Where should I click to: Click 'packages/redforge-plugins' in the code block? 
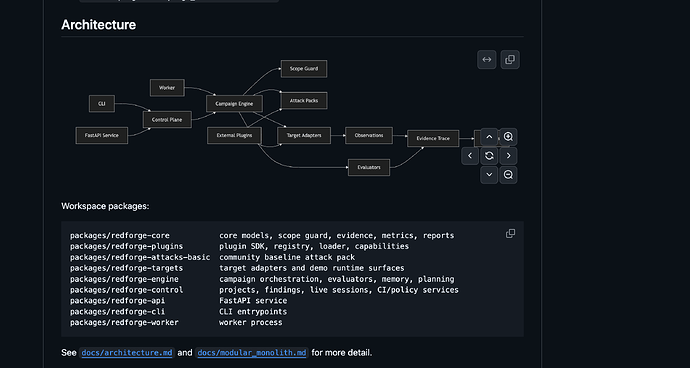(x=126, y=247)
